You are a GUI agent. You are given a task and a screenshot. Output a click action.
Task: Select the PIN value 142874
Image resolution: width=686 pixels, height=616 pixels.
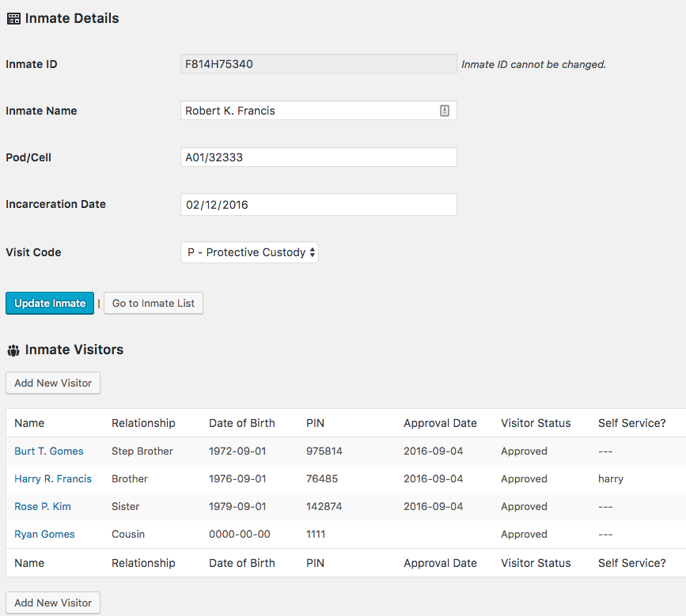(324, 506)
